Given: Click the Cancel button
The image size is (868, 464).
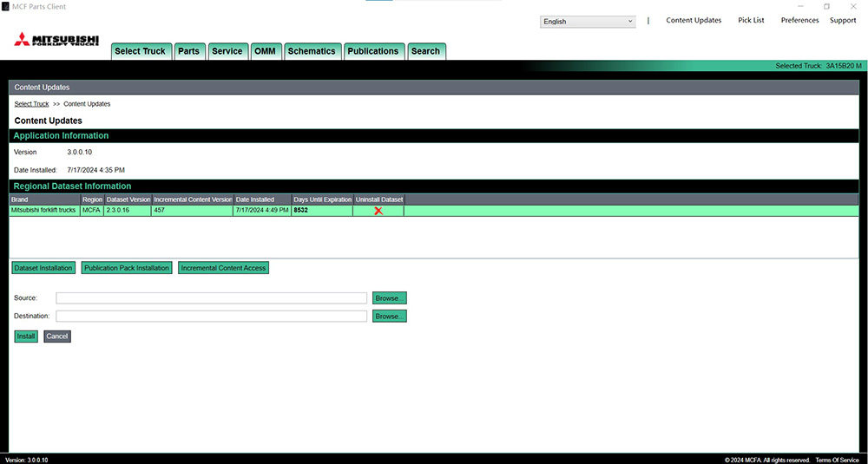Looking at the screenshot, I should [x=57, y=337].
